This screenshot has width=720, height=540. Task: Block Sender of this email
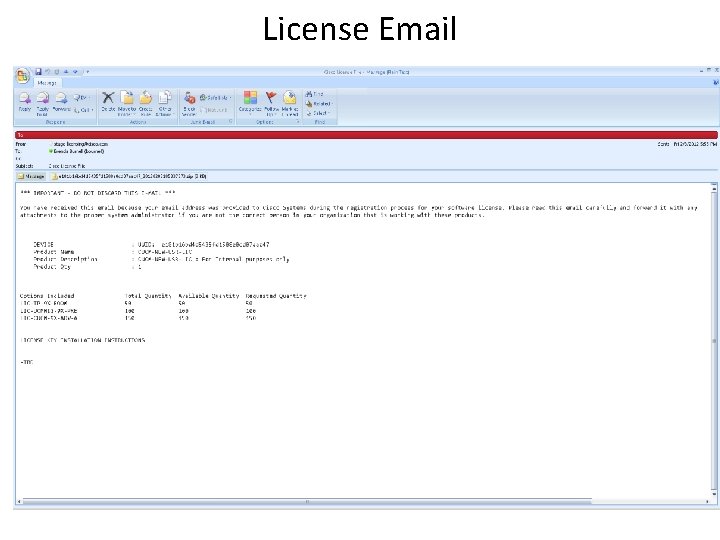(x=189, y=103)
